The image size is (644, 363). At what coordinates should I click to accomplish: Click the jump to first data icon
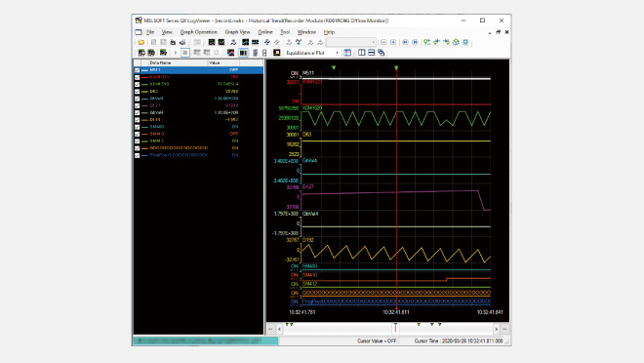(405, 42)
